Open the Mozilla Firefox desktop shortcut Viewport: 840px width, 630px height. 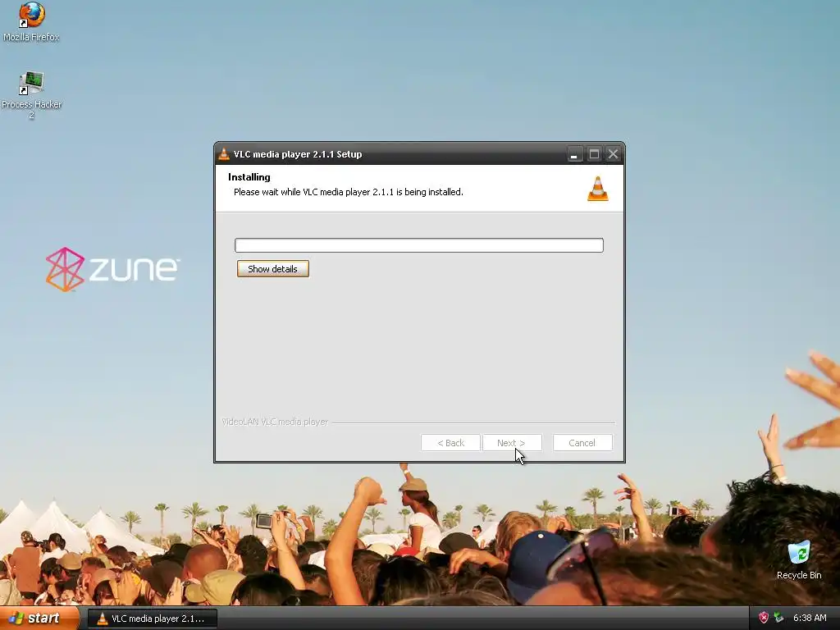31,21
